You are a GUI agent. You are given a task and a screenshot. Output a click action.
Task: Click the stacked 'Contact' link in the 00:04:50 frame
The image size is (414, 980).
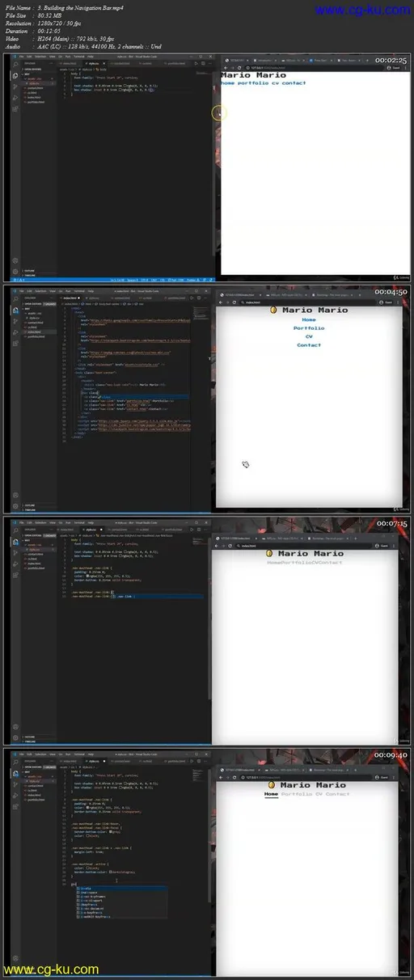(x=309, y=345)
